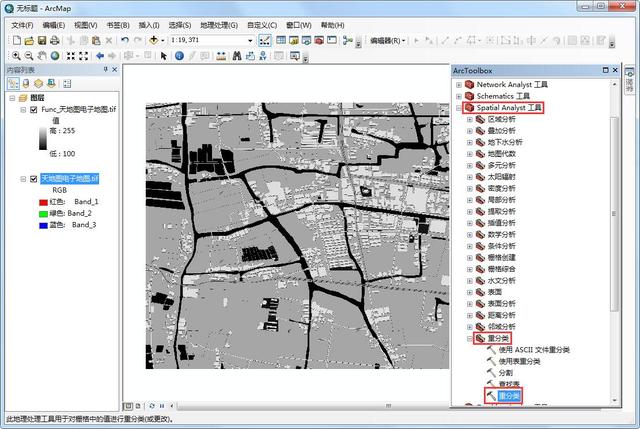Viewport: 640px width, 429px height.
Task: Select the Identify info tool
Action: 179,56
